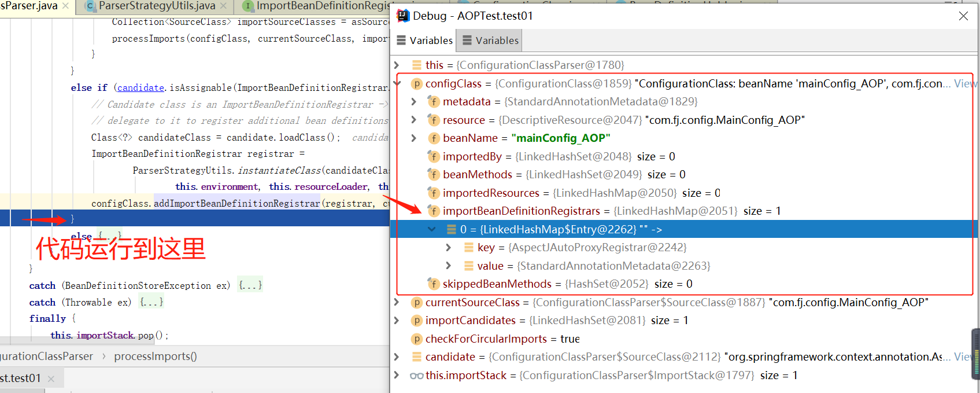The height and width of the screenshot is (393, 980).
Task: Expand the value StandardAnnotationMetadata@2263 node
Action: [x=449, y=266]
